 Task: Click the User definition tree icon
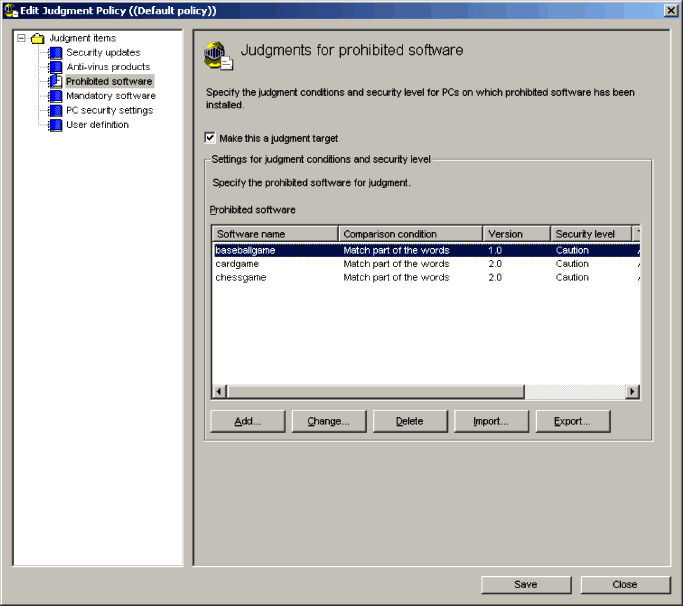(x=56, y=125)
